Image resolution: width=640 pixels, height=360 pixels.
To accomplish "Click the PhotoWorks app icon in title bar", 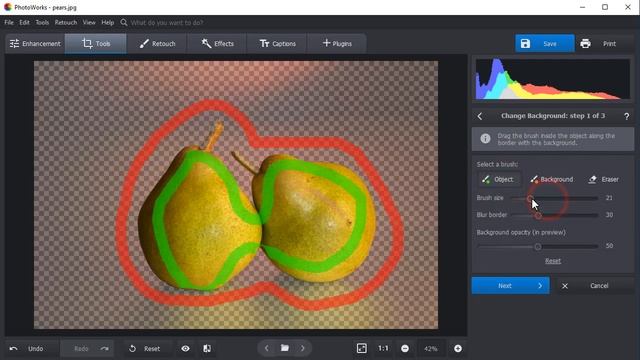I will (7, 7).
